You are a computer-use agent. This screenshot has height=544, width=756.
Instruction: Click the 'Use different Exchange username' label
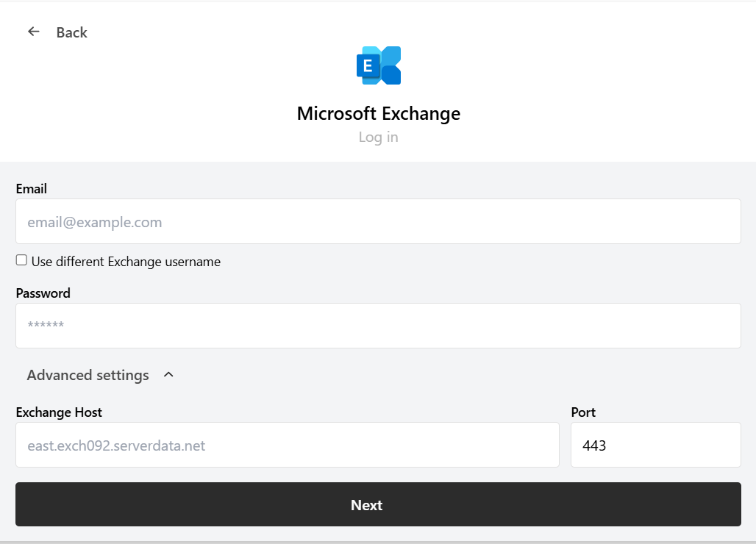(126, 262)
